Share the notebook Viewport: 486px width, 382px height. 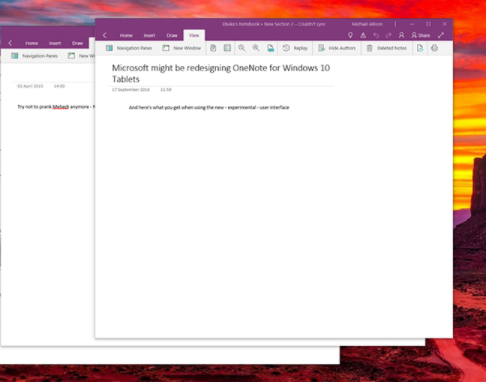[421, 35]
